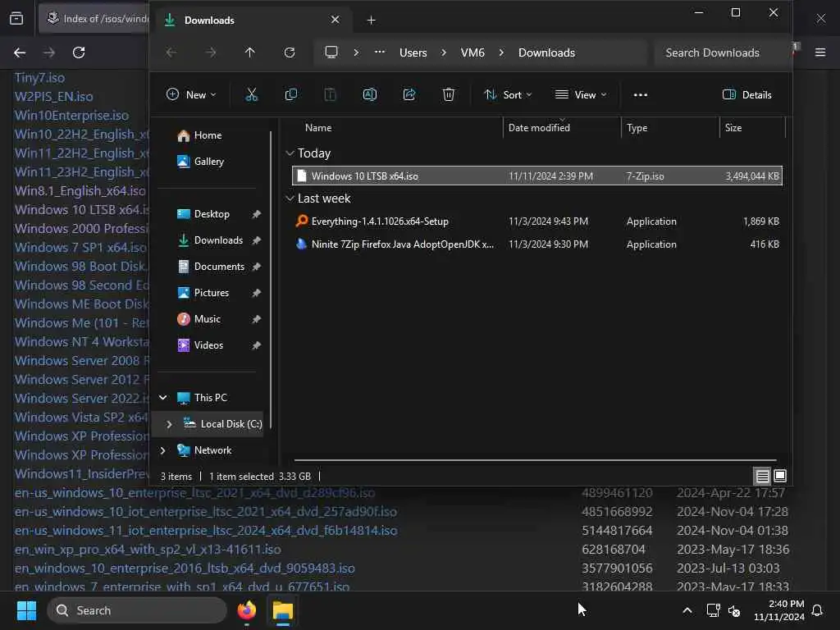The height and width of the screenshot is (630, 840).
Task: Click the Delete trash icon
Action: click(x=449, y=95)
